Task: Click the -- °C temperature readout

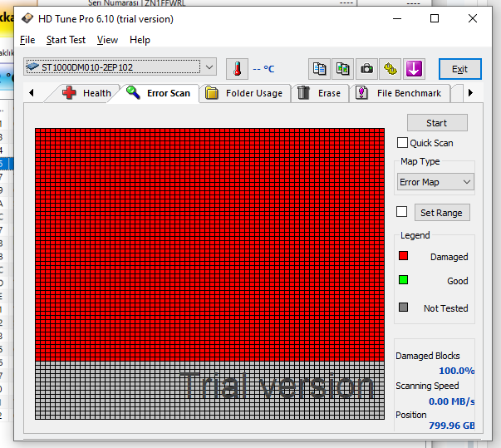Action: pos(263,69)
